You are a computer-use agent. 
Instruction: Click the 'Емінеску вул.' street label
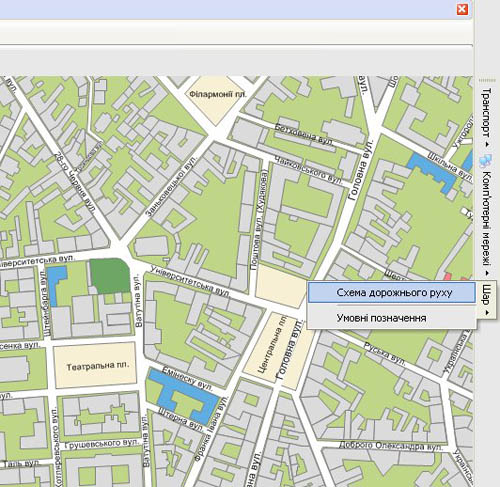[x=187, y=378]
